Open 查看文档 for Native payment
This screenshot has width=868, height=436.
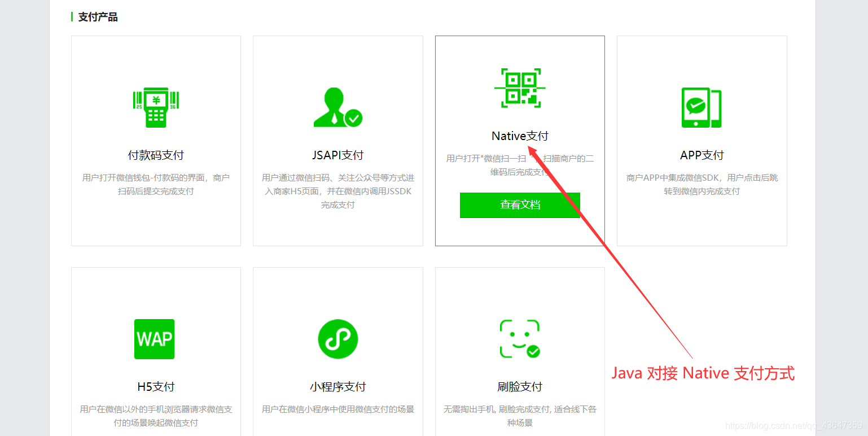(520, 205)
